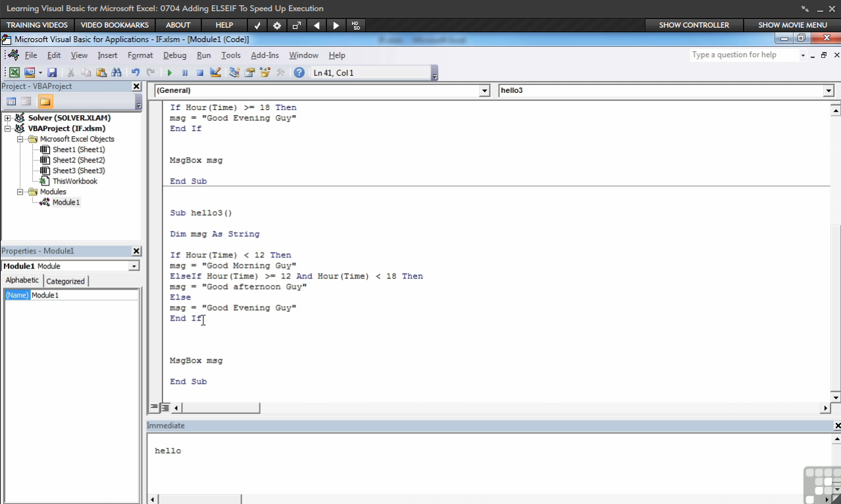Image resolution: width=841 pixels, height=504 pixels.
Task: Click the View Microsoft Excel icon
Action: coord(14,73)
